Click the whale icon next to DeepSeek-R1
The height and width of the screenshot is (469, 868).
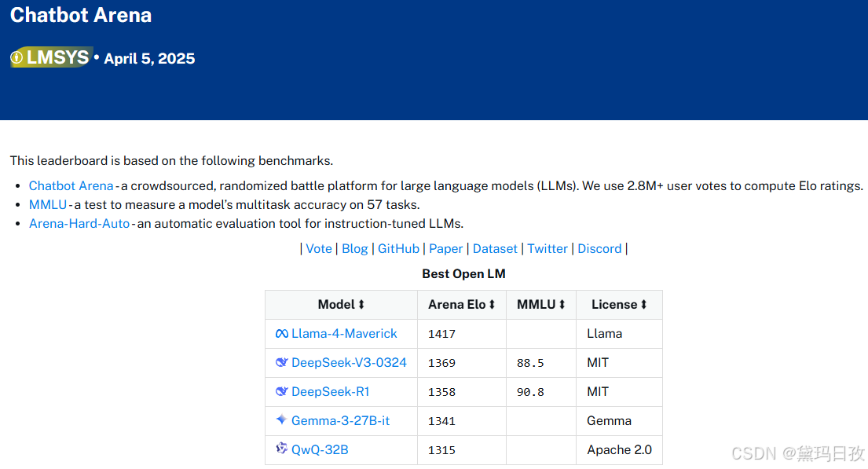click(x=282, y=391)
